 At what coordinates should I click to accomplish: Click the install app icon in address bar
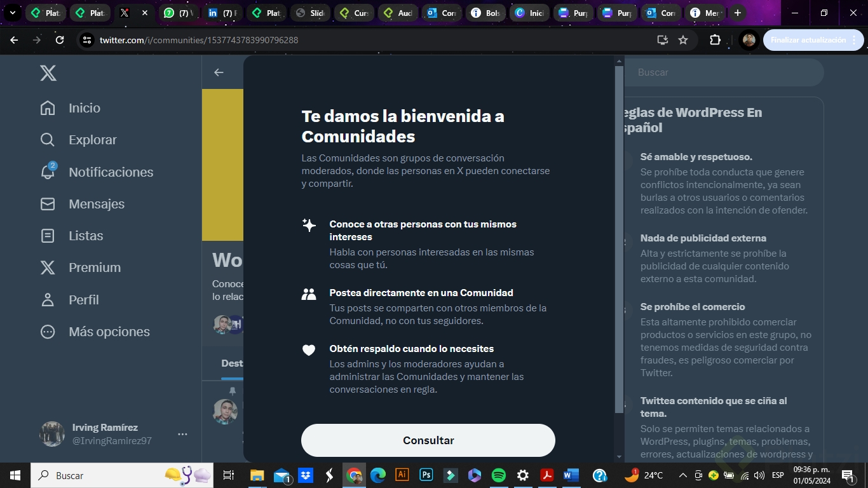(663, 40)
